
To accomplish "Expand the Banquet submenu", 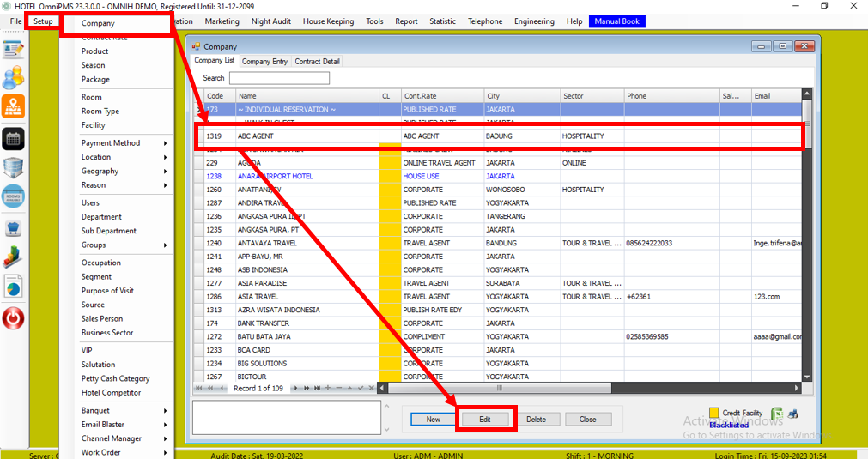I will [x=166, y=410].
